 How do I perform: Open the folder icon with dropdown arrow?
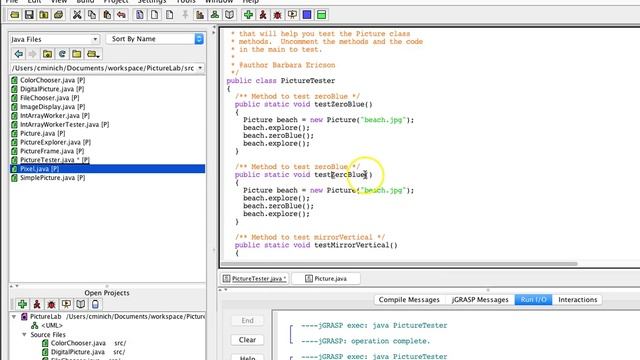click(x=93, y=54)
